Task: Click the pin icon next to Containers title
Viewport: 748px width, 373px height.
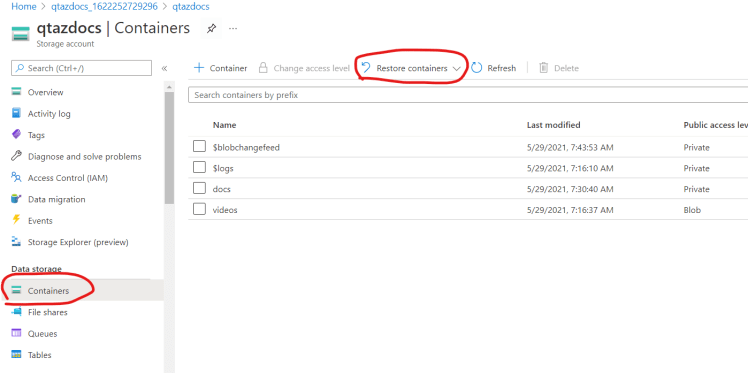Action: 211,29
